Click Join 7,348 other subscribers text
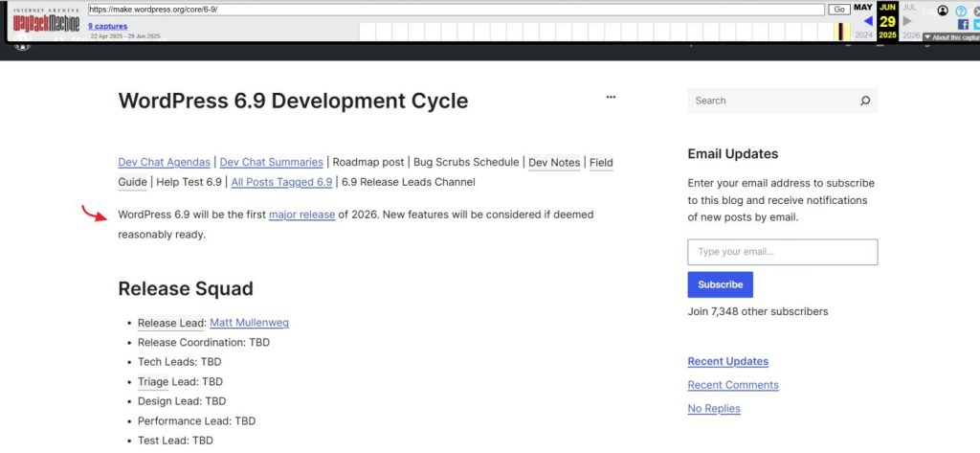The width and height of the screenshot is (980, 453). (x=758, y=311)
